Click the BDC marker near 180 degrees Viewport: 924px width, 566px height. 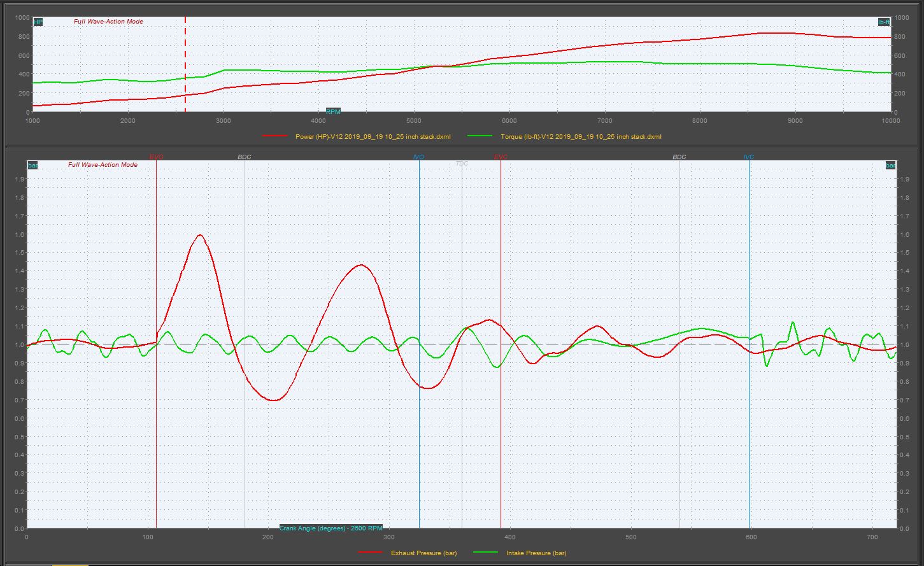[x=245, y=157]
